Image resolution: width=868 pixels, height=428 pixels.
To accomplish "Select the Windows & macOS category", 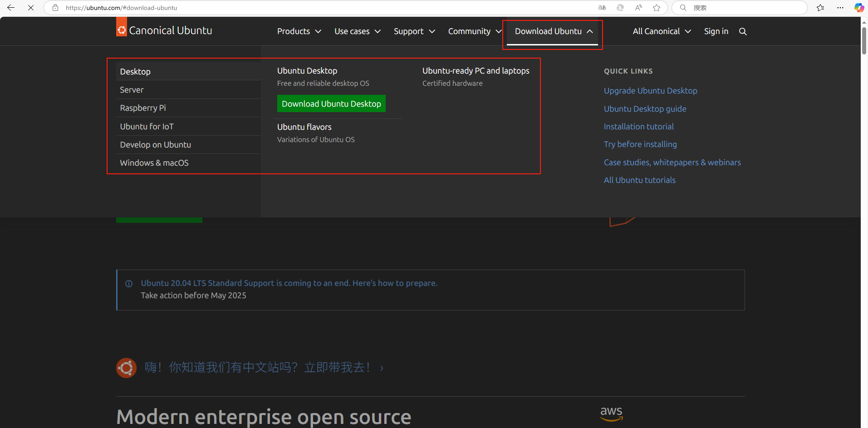I will [188, 163].
